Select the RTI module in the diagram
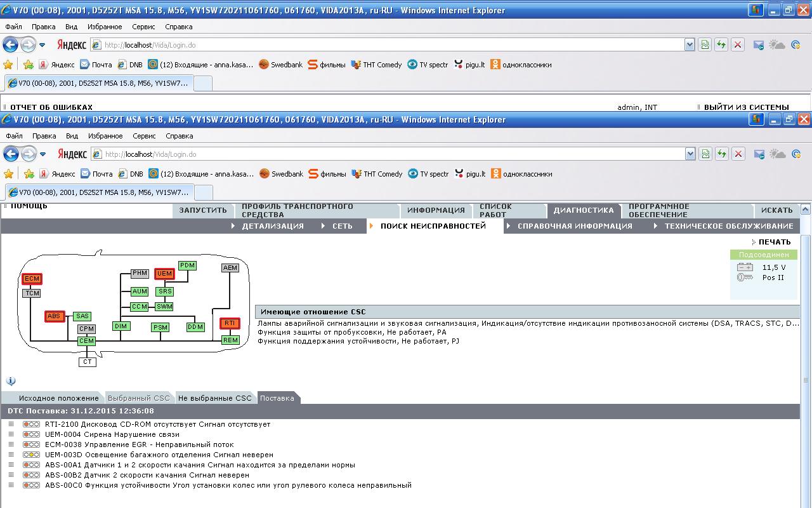812x508 pixels. 230,323
